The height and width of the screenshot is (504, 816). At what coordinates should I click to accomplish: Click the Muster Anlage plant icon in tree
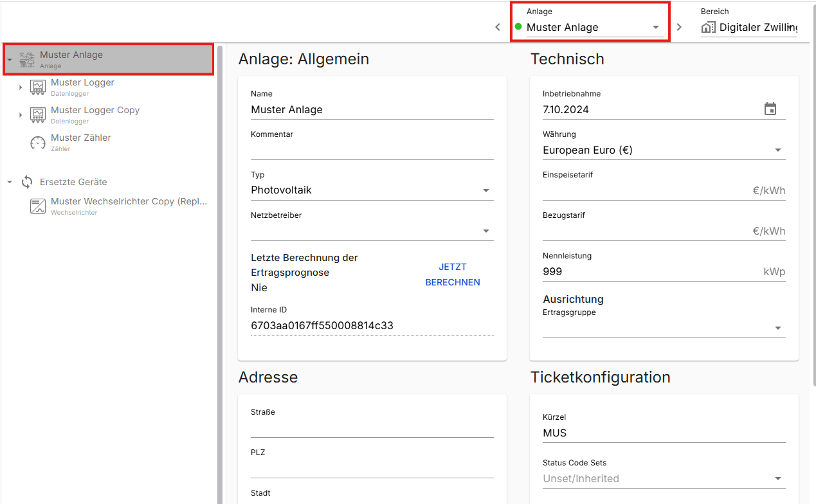pos(27,60)
